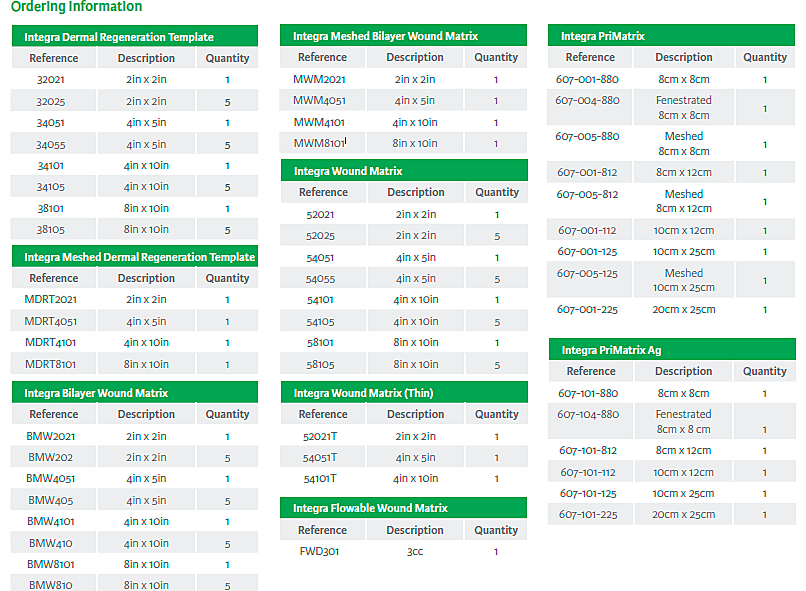Click the FWD301 reference entry
This screenshot has width=806, height=591.
click(320, 551)
